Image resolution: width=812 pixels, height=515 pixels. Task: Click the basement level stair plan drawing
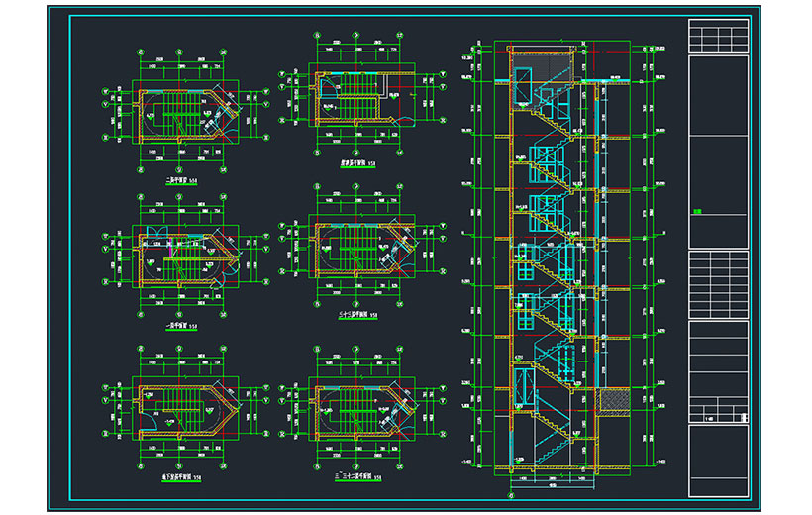[183, 411]
